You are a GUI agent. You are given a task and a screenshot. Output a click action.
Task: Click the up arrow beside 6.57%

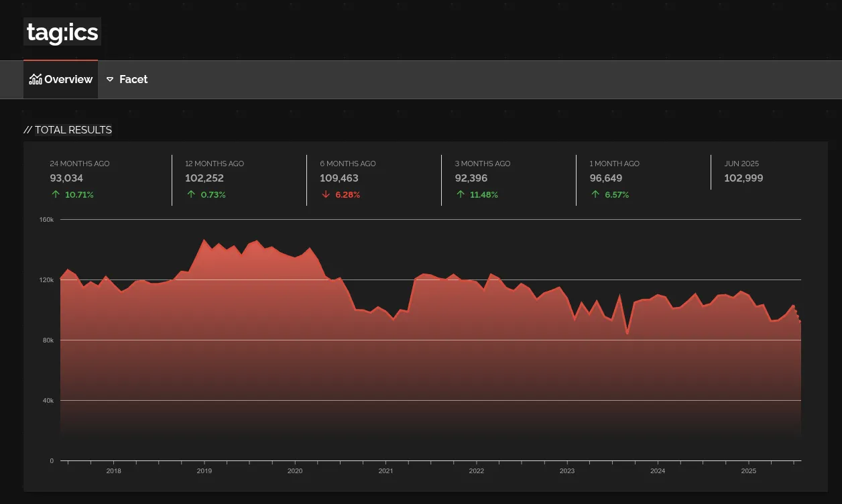(x=595, y=195)
